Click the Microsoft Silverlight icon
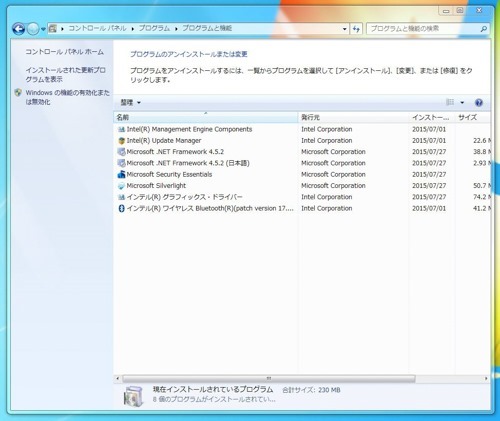 click(121, 186)
